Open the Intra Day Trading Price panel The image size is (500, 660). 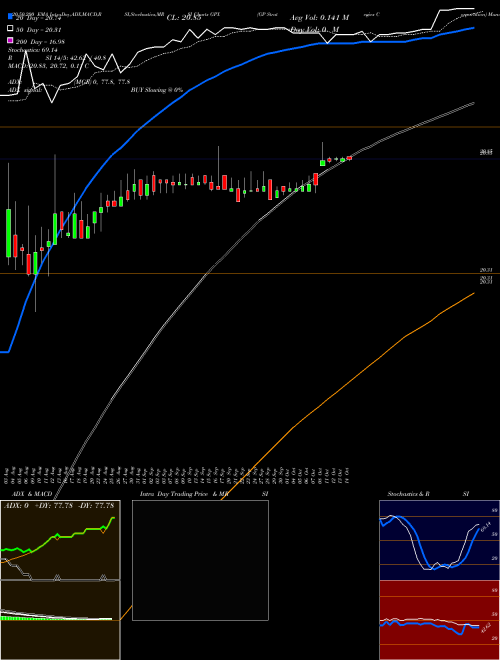[x=200, y=560]
